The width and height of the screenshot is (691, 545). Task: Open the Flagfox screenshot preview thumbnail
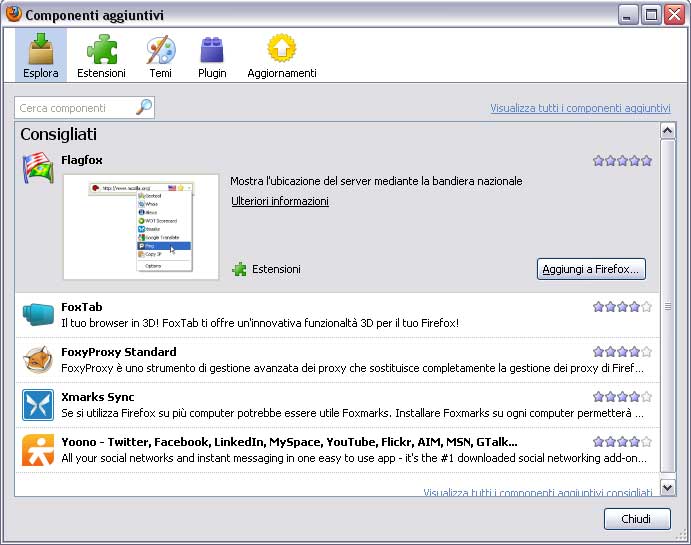(x=141, y=227)
